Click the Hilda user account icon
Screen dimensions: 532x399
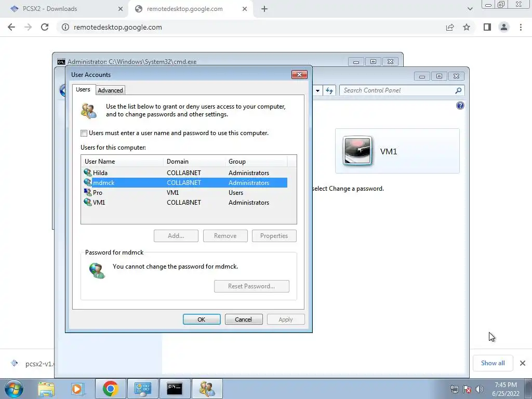87,172
